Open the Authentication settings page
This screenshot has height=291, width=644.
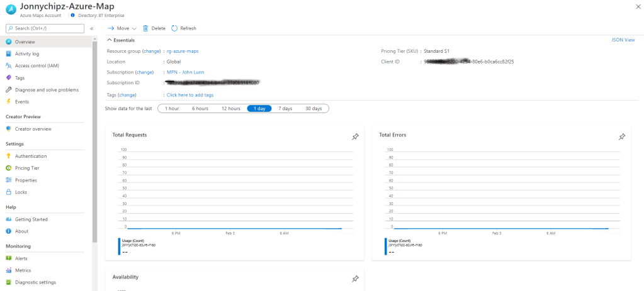(31, 156)
